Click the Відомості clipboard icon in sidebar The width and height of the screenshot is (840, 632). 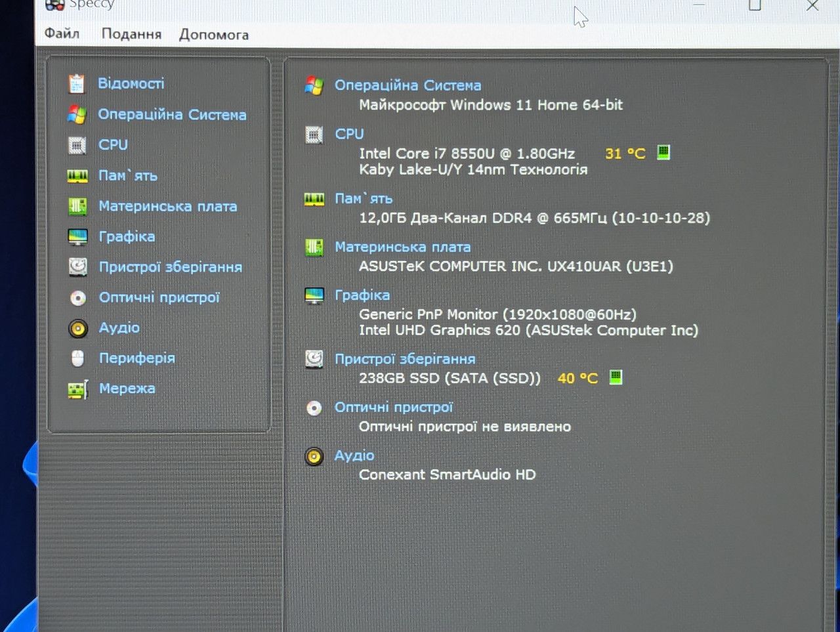(77, 84)
